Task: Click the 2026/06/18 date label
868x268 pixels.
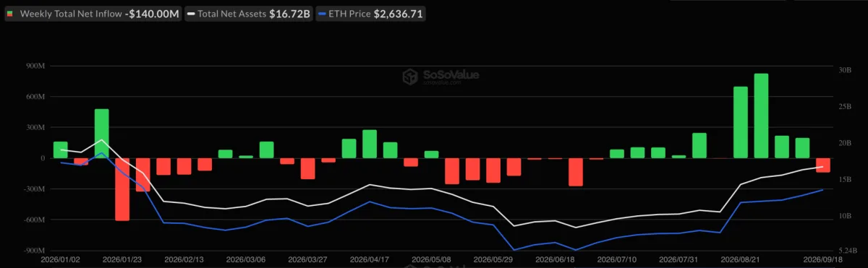Action: [556, 259]
